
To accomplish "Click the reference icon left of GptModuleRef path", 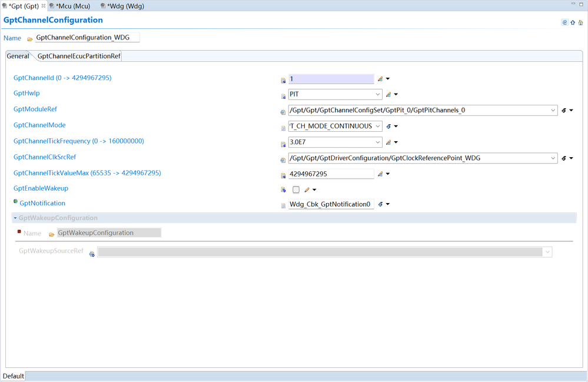I will (x=283, y=112).
